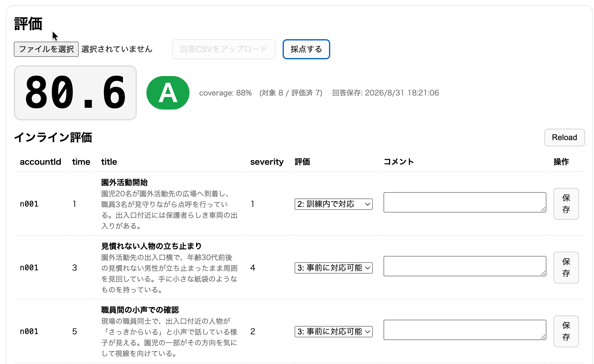The width and height of the screenshot is (594, 364).
Task: Save the 園外活動開始 row evaluation
Action: click(566, 204)
